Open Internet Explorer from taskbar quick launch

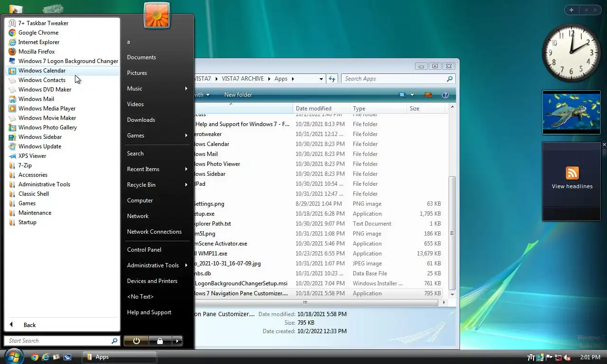(x=46, y=357)
